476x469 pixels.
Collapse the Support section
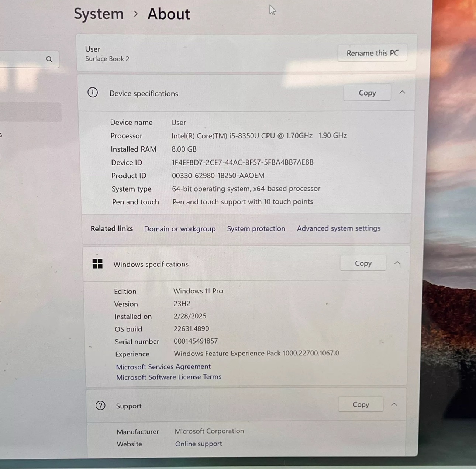coord(394,404)
